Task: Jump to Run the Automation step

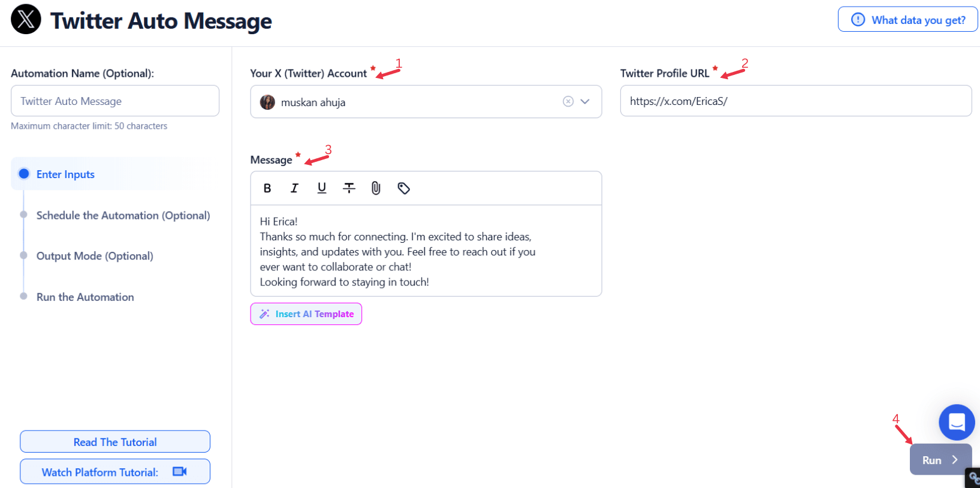Action: pyautogui.click(x=85, y=297)
